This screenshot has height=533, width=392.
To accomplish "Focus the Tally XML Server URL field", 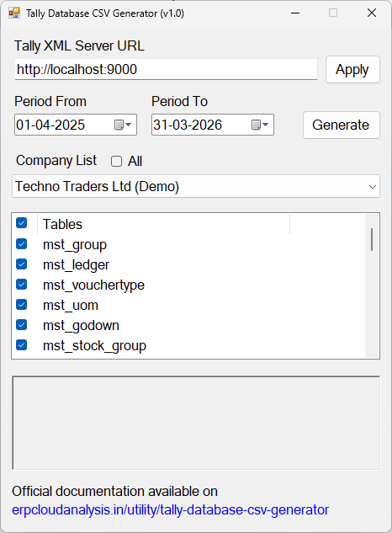I will coord(166,70).
